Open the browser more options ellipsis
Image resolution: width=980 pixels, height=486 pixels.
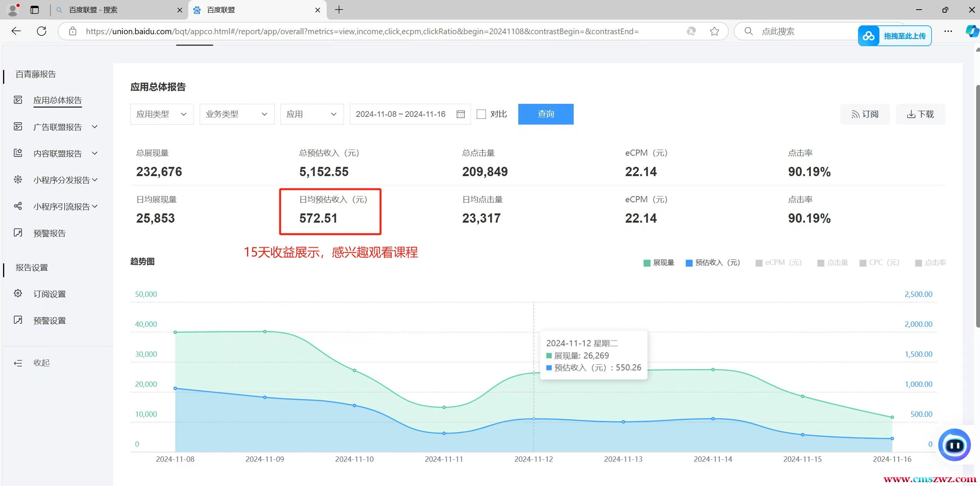click(948, 31)
